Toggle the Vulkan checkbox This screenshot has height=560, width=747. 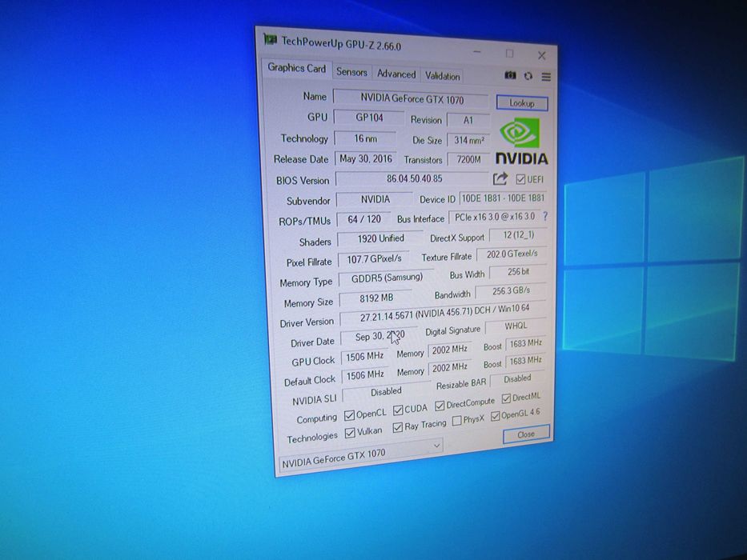tap(350, 433)
